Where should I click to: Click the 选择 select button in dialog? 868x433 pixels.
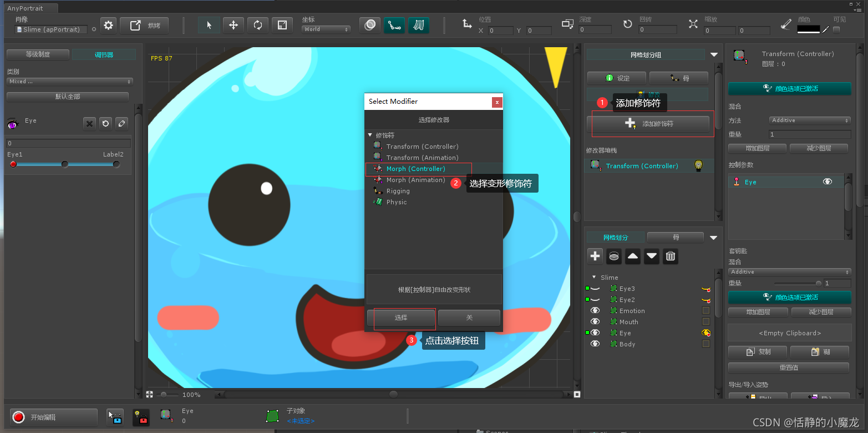click(x=401, y=318)
